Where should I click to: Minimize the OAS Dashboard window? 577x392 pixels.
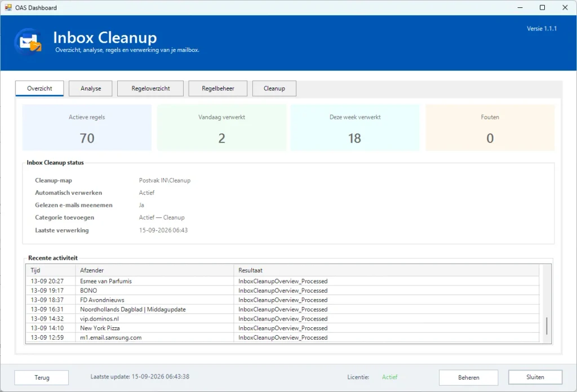coord(520,7)
